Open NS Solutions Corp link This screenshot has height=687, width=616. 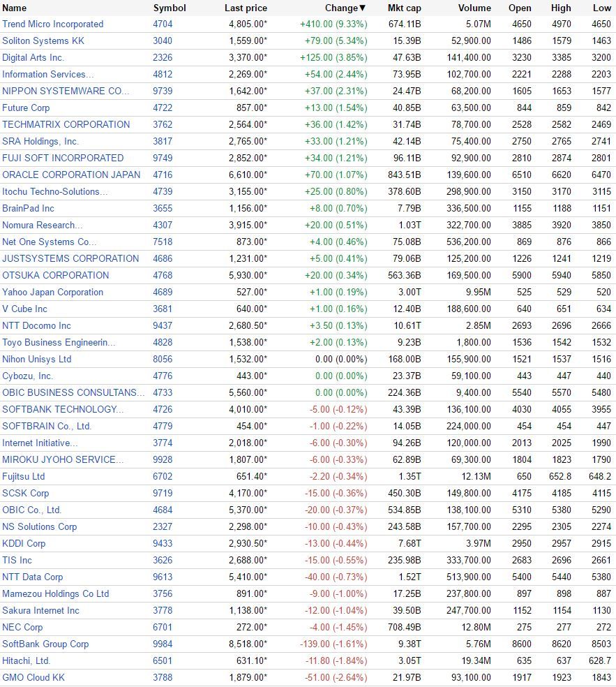(x=39, y=526)
